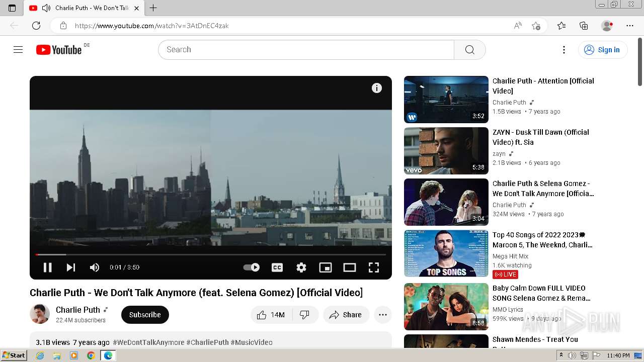
Task: Open live performance We Don't Talk Anymore thumbnail
Action: click(x=446, y=202)
